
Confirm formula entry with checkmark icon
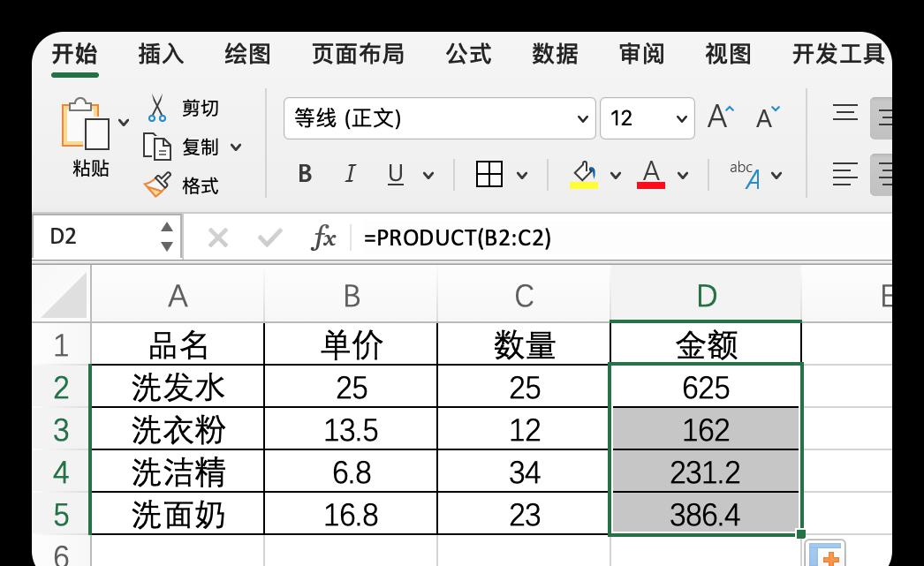(x=270, y=238)
